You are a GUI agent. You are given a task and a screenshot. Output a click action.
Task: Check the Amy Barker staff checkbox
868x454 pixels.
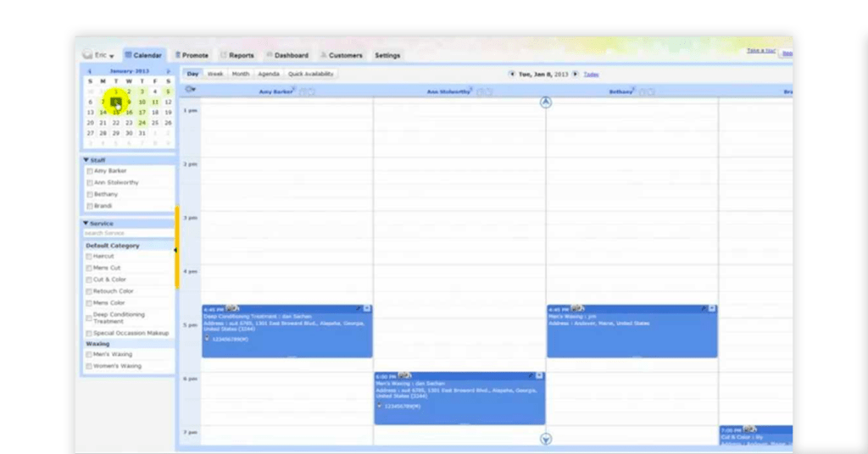pyautogui.click(x=90, y=171)
